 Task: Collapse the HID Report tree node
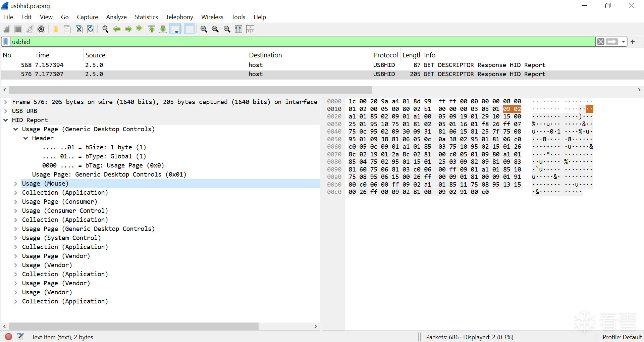tap(6, 120)
